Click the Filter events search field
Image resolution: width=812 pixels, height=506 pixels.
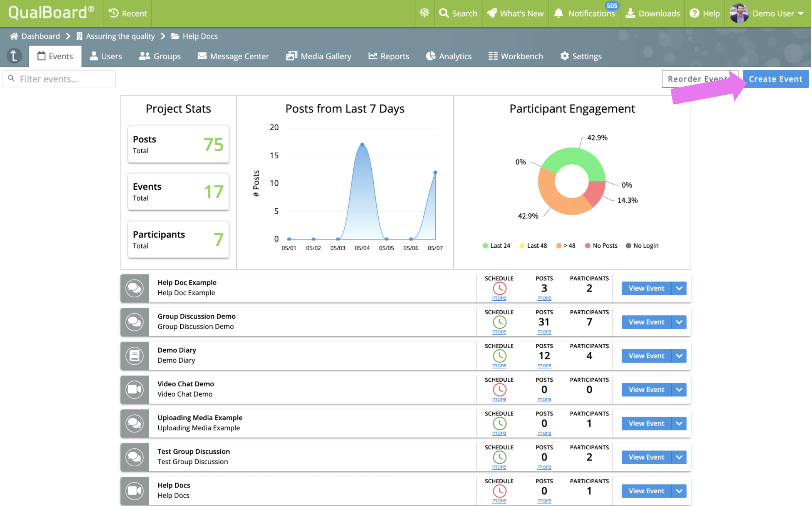click(x=60, y=79)
